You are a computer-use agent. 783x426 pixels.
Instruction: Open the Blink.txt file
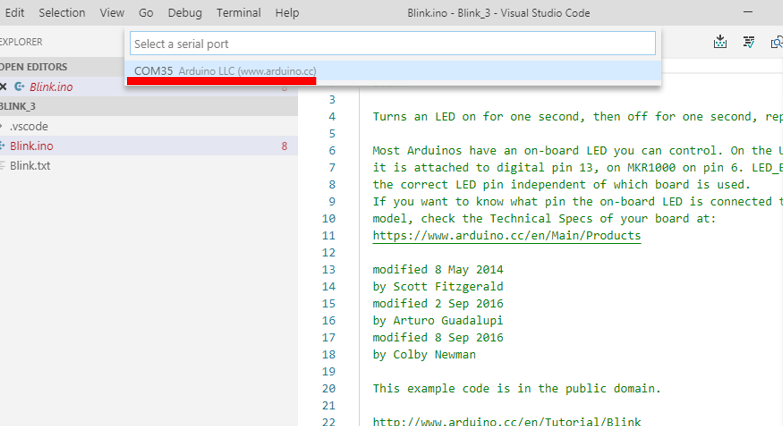click(x=30, y=165)
